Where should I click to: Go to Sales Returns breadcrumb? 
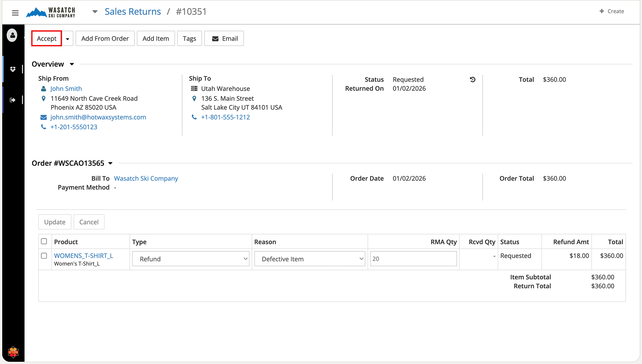click(x=132, y=12)
